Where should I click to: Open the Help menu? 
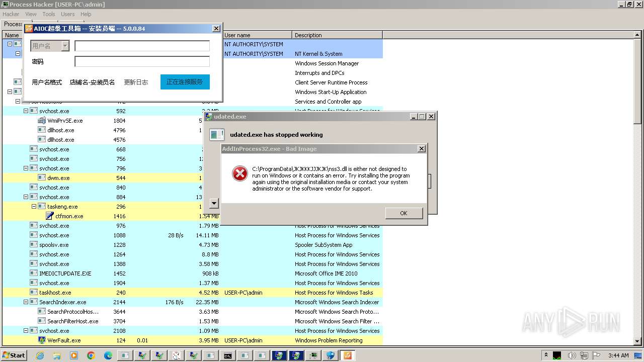86,14
